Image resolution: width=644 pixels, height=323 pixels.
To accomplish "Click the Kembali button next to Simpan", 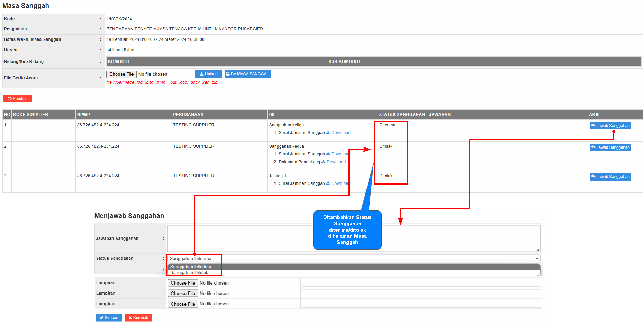I will click(138, 318).
